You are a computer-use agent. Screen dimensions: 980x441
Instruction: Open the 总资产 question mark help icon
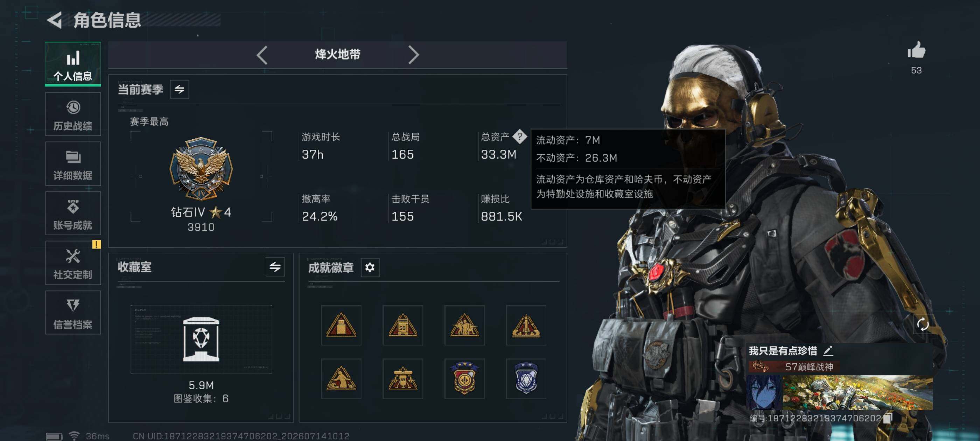(x=519, y=136)
